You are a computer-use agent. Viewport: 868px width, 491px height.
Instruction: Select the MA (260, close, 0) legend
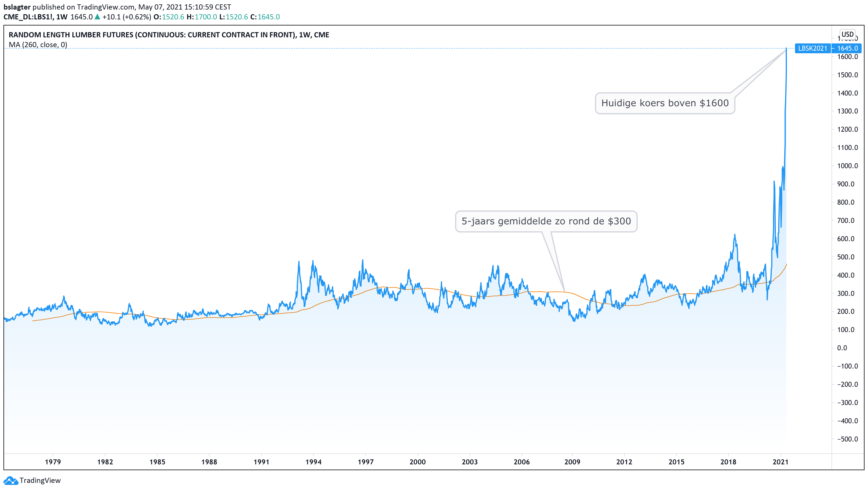38,45
